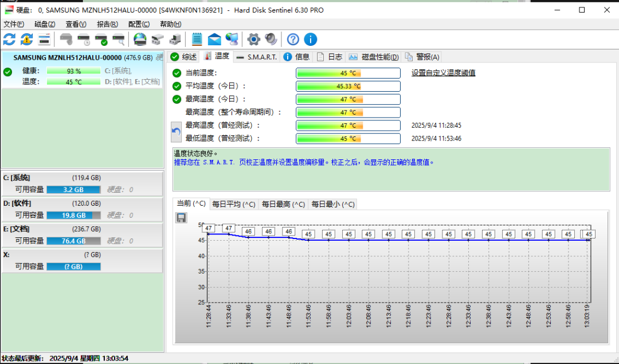Click the globe with monitor network icon
The height and width of the screenshot is (364, 619).
[232, 40]
